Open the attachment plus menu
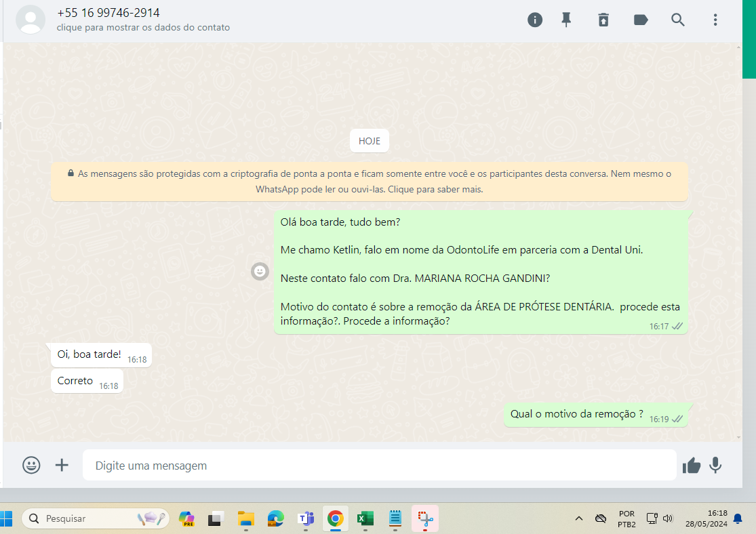756x534 pixels. [x=62, y=465]
